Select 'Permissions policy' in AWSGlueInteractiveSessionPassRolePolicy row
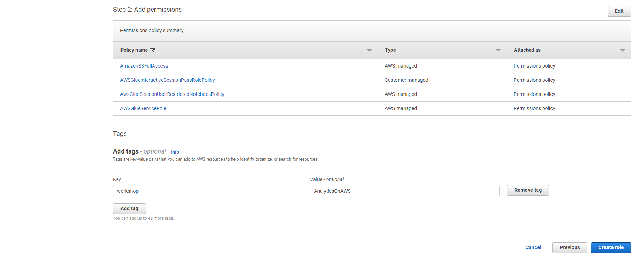This screenshot has height=259, width=644. [534, 80]
